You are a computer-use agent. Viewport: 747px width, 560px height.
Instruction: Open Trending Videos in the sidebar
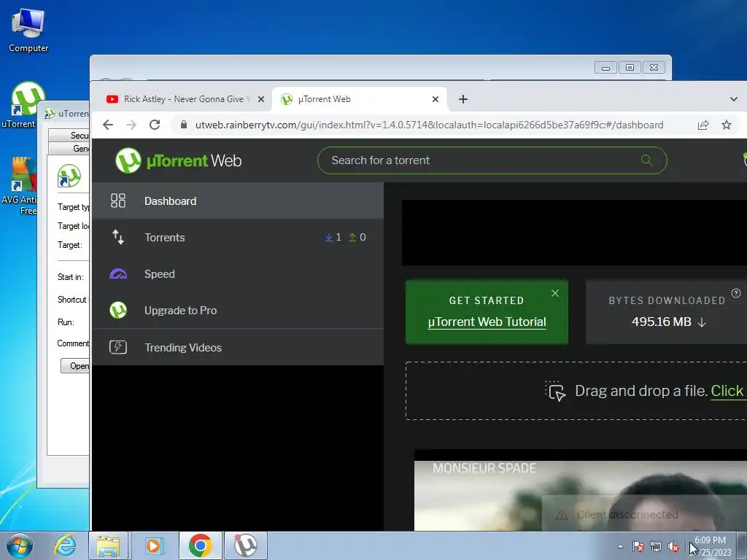(x=238, y=348)
